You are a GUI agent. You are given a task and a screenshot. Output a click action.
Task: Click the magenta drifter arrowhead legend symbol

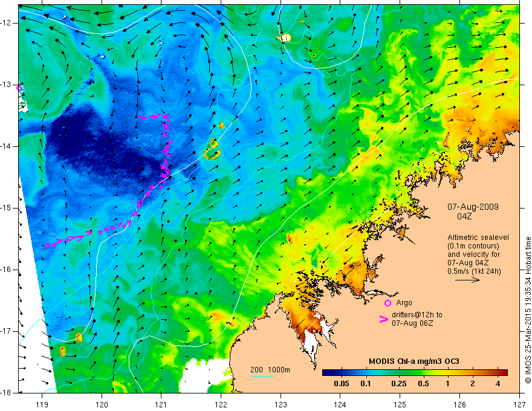click(384, 319)
